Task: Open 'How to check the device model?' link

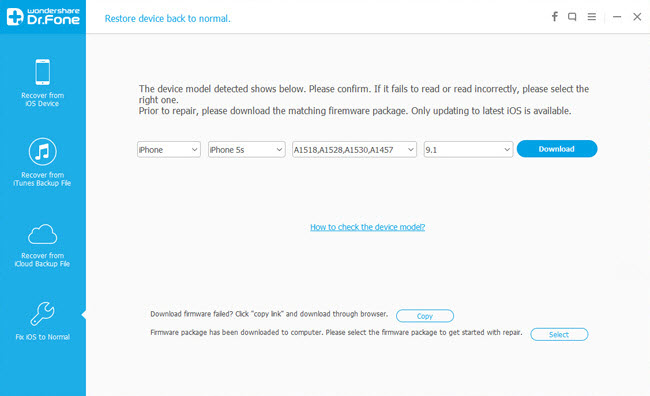Action: (367, 227)
